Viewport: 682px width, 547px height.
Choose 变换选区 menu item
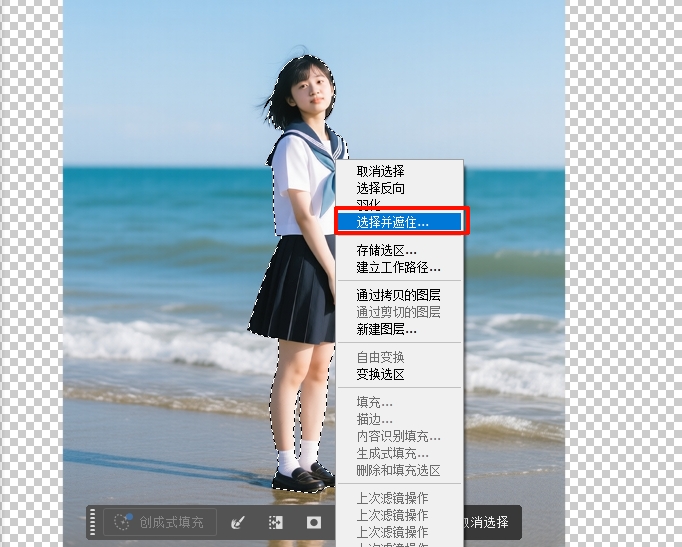pos(398,374)
